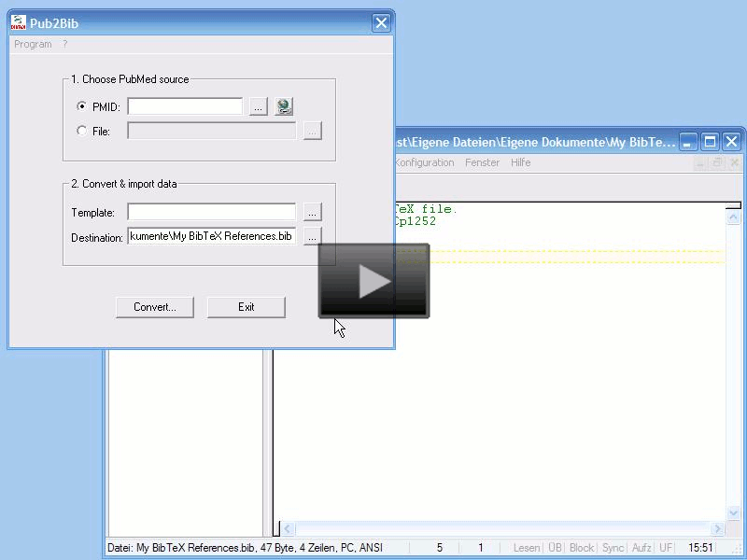This screenshot has width=747, height=560.
Task: Click the horizontal scroll left arrow
Action: 288,529
